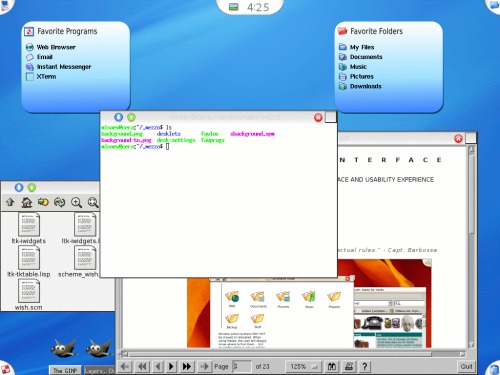
Task: Refresh the file manager view
Action: [60, 202]
